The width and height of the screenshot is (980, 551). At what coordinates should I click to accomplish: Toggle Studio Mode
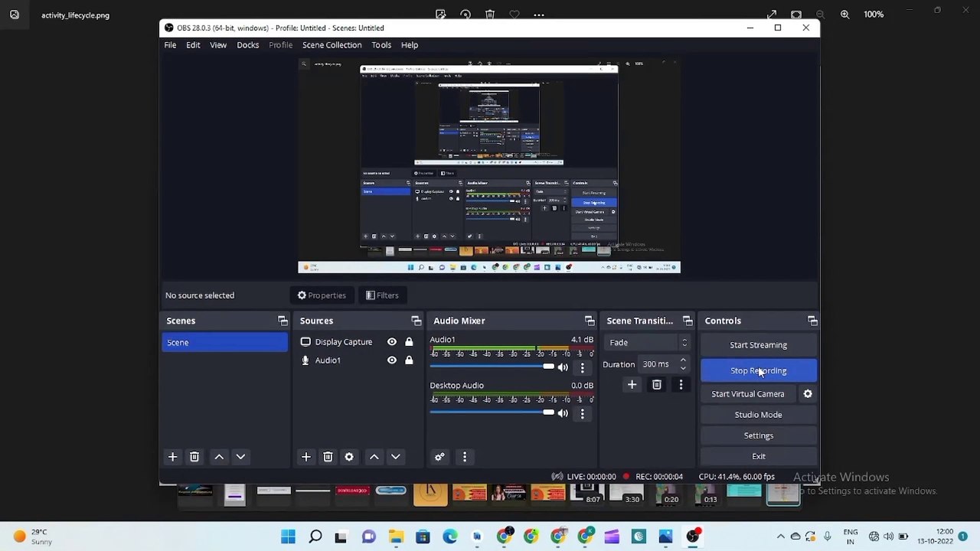tap(759, 415)
